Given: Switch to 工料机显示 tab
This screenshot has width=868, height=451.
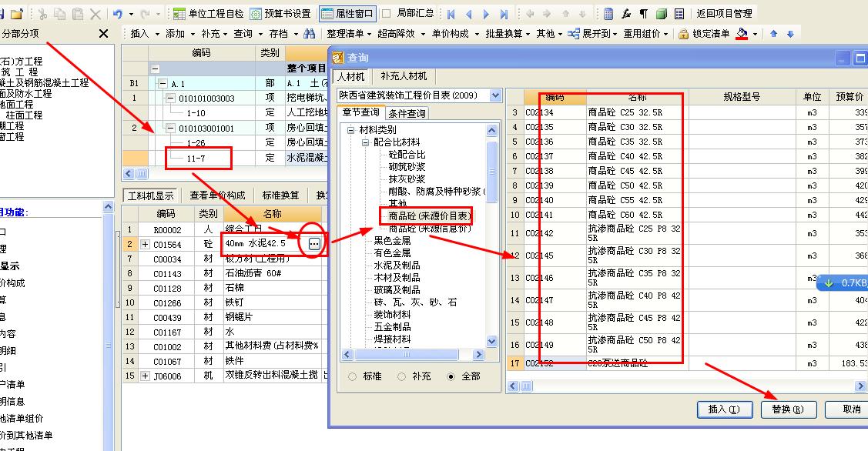Looking at the screenshot, I should 150,195.
